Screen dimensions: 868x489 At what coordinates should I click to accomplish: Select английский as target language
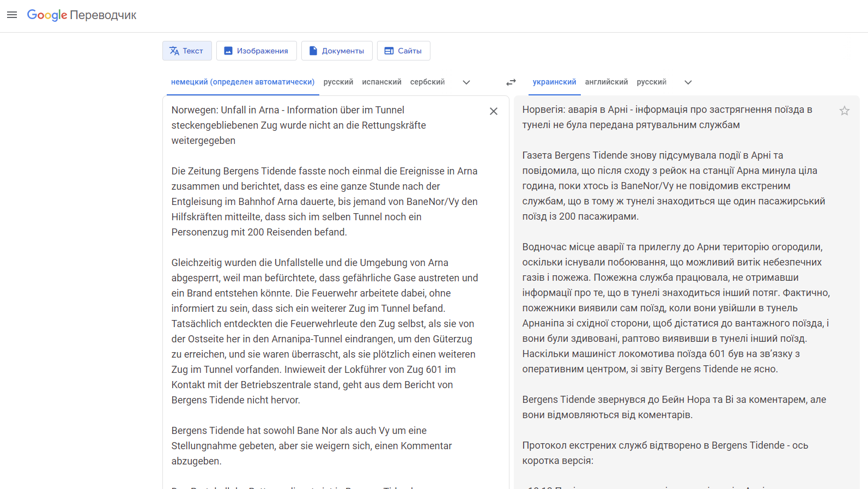[606, 82]
